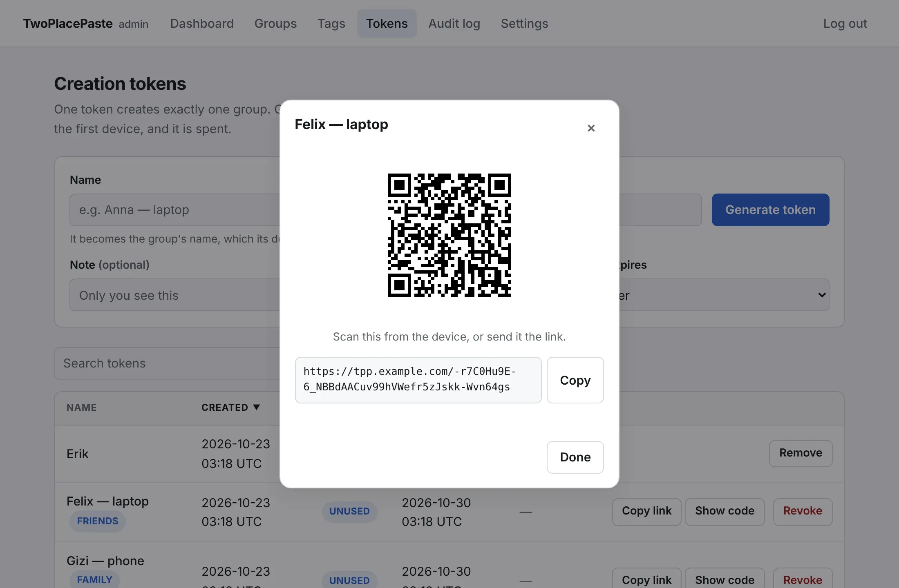The height and width of the screenshot is (588, 899).
Task: Click the NAME column header
Action: [82, 408]
